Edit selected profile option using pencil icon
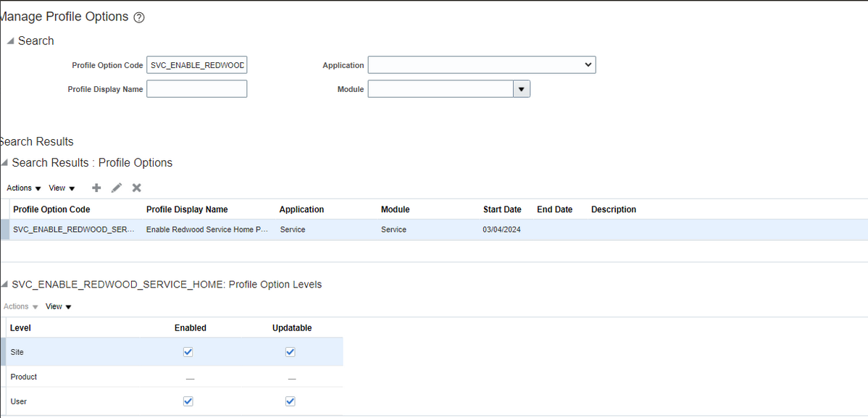868x418 pixels. coord(116,188)
